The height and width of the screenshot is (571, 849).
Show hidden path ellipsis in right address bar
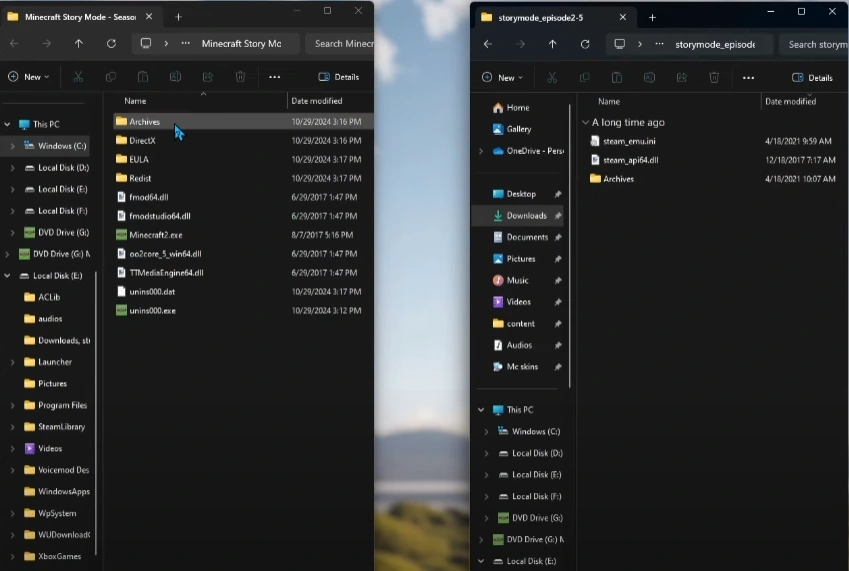pyautogui.click(x=659, y=44)
